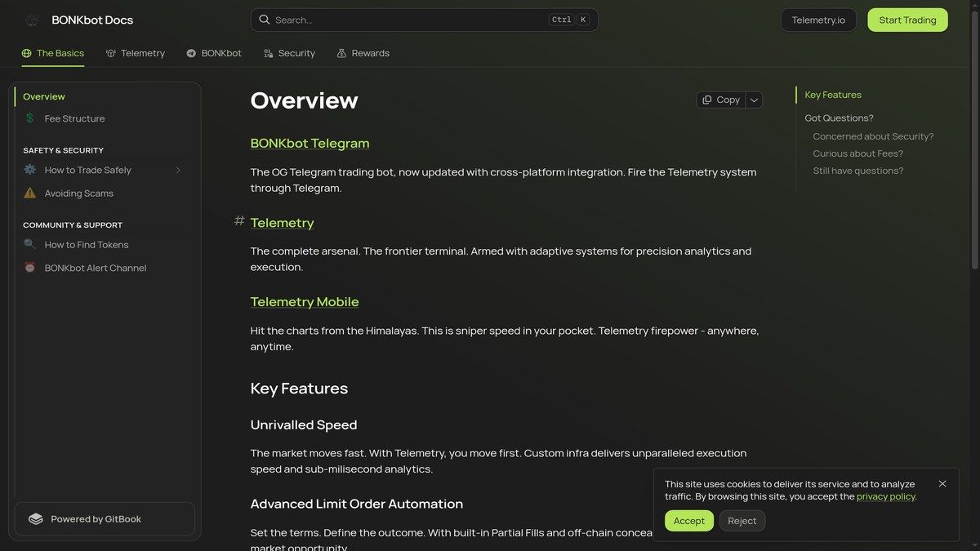Viewport: 980px width, 551px height.
Task: Click the Telemetry.io button in the header
Action: point(817,20)
